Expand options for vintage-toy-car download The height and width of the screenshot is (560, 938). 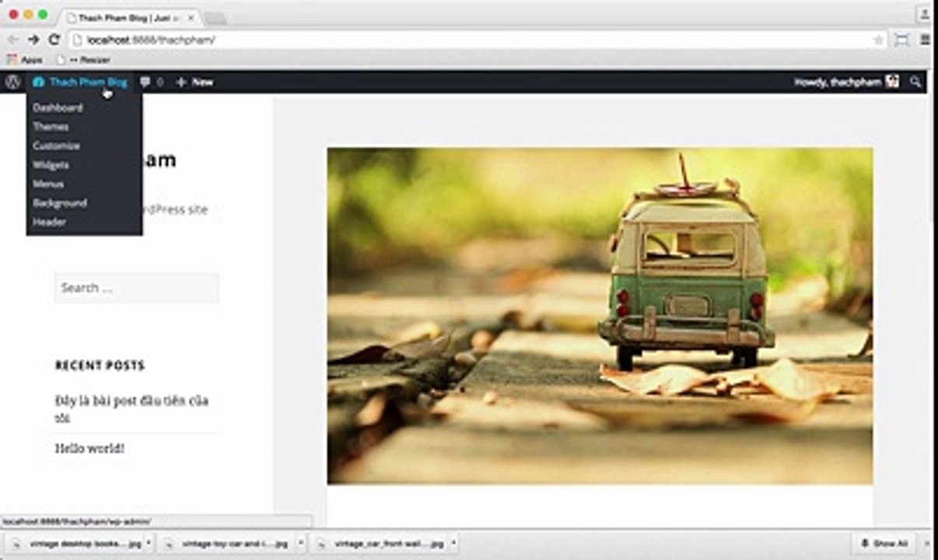click(299, 544)
